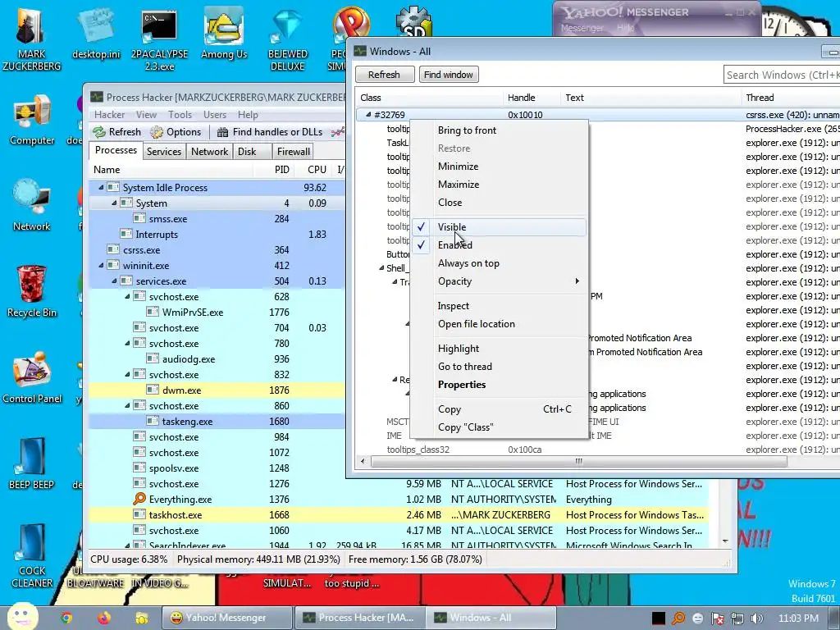Viewport: 840px width, 630px height.
Task: Collapse svchost.exe 628 tree node
Action: click(127, 297)
